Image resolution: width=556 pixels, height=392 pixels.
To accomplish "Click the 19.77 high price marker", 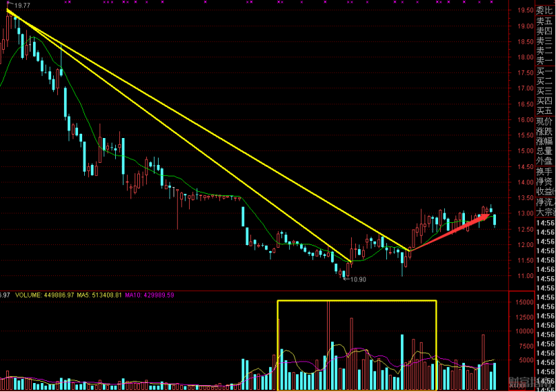I will pyautogui.click(x=22, y=6).
